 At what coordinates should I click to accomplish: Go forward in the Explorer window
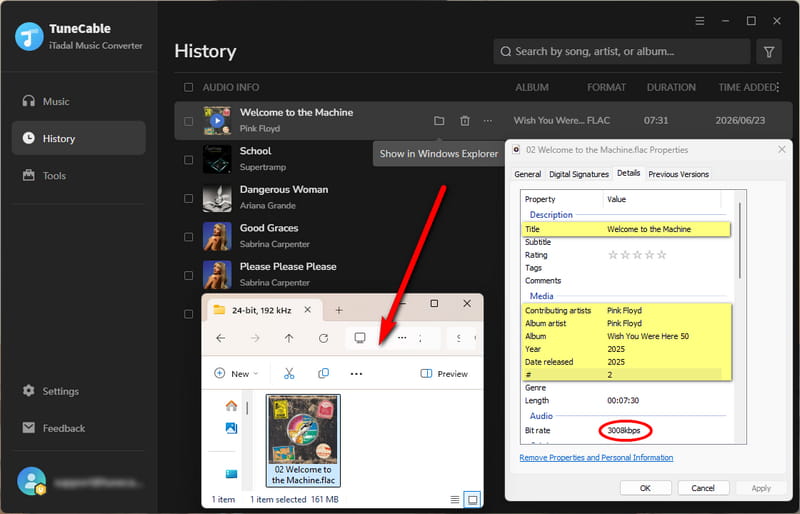pos(255,338)
